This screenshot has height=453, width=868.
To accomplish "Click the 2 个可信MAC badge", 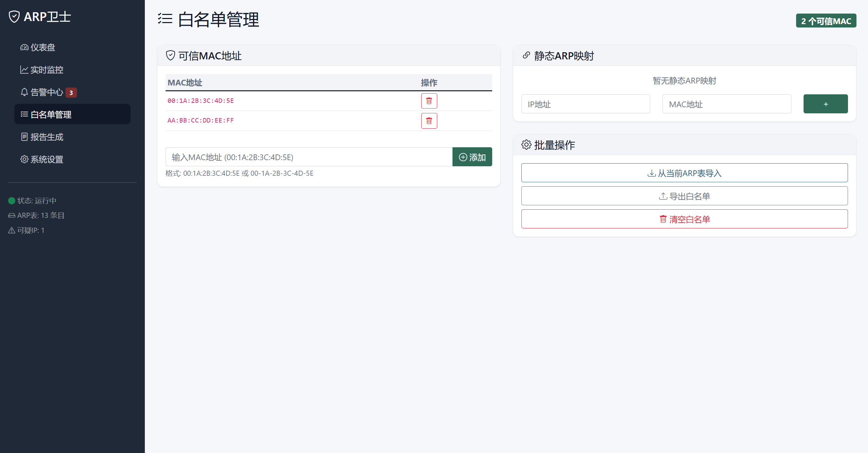I will tap(826, 21).
